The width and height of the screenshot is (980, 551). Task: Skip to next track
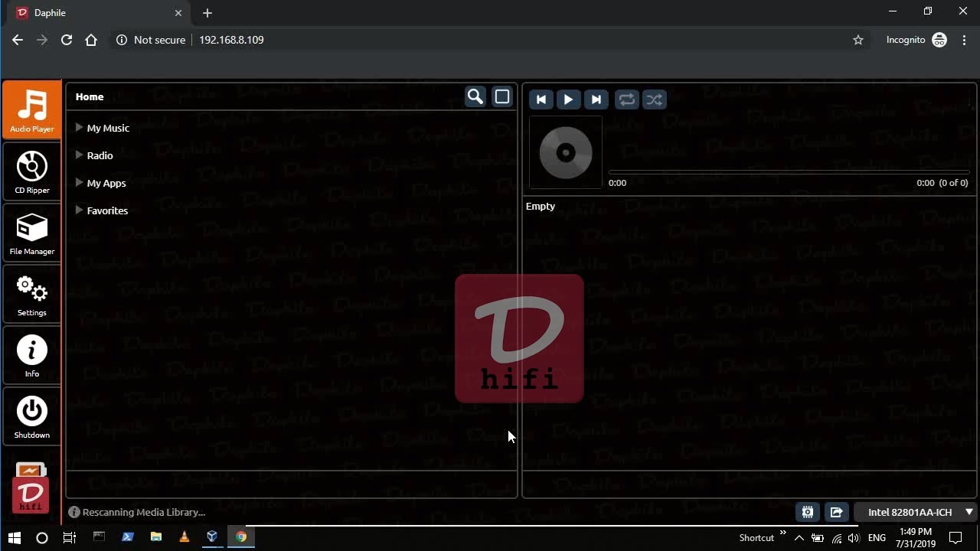(596, 99)
